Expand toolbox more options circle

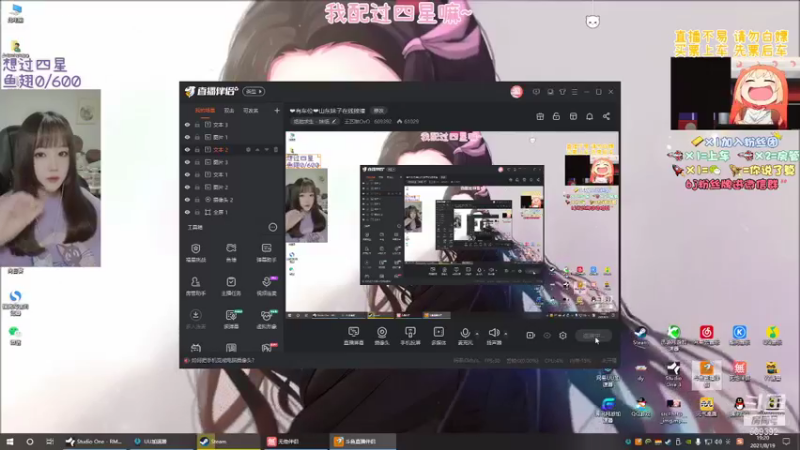273,228
